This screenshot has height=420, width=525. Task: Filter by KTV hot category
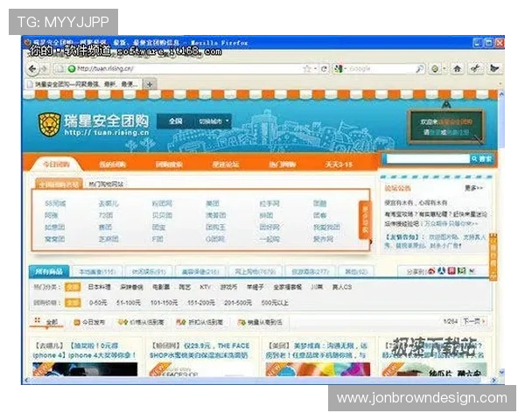tap(205, 287)
